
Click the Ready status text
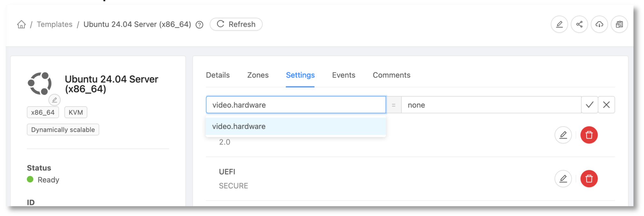pos(48,180)
